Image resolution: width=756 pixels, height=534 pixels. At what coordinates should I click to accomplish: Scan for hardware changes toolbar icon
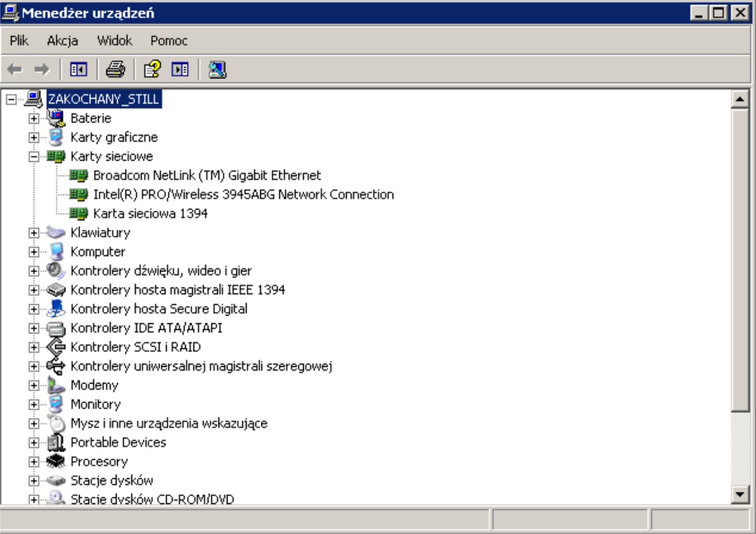click(217, 70)
